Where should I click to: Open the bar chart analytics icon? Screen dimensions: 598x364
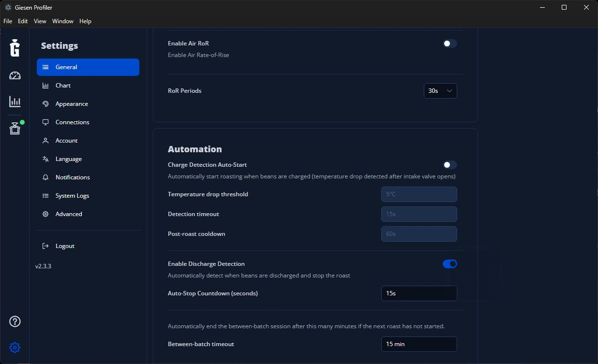(15, 102)
